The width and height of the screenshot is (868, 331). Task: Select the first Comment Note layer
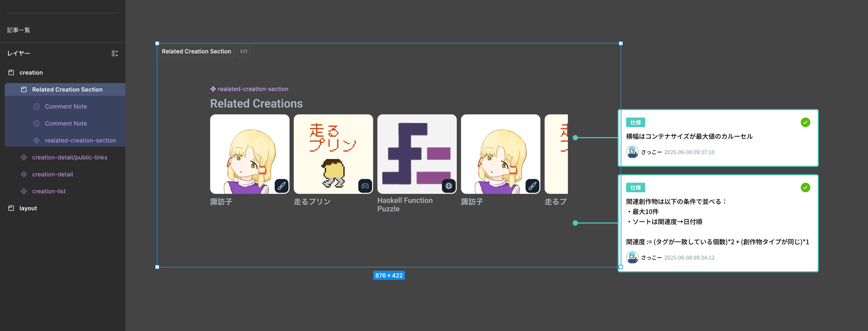tap(66, 107)
